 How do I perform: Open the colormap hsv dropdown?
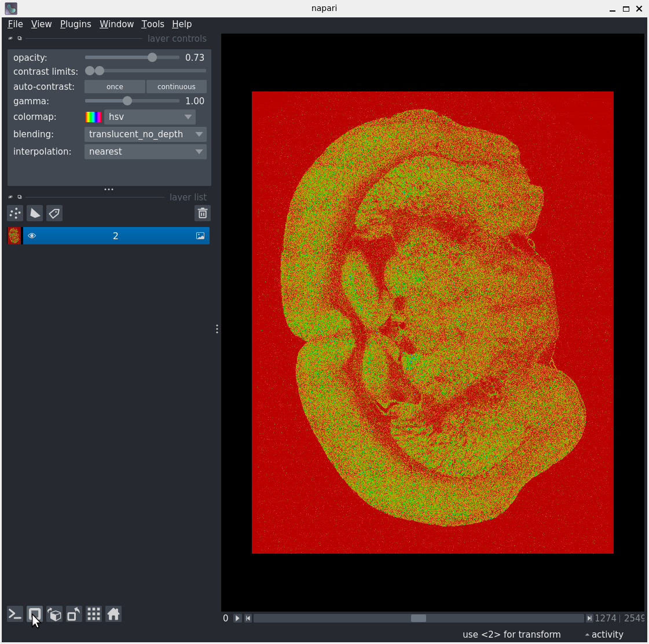tap(149, 117)
